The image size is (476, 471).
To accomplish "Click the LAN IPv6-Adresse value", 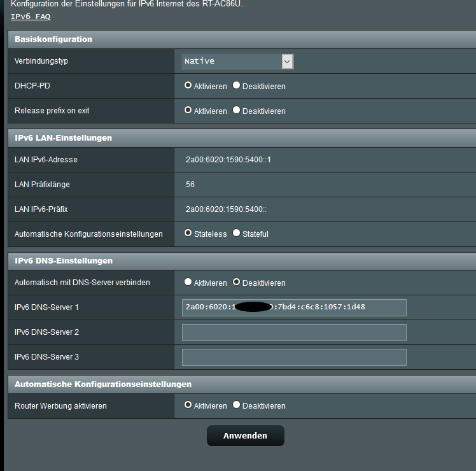I will coord(228,160).
